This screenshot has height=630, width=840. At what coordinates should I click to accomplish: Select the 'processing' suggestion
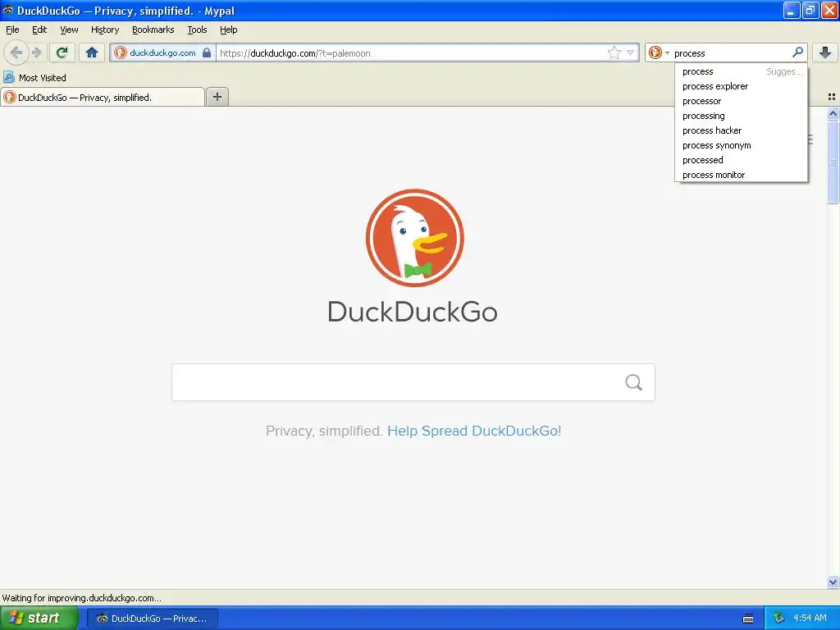click(x=741, y=116)
